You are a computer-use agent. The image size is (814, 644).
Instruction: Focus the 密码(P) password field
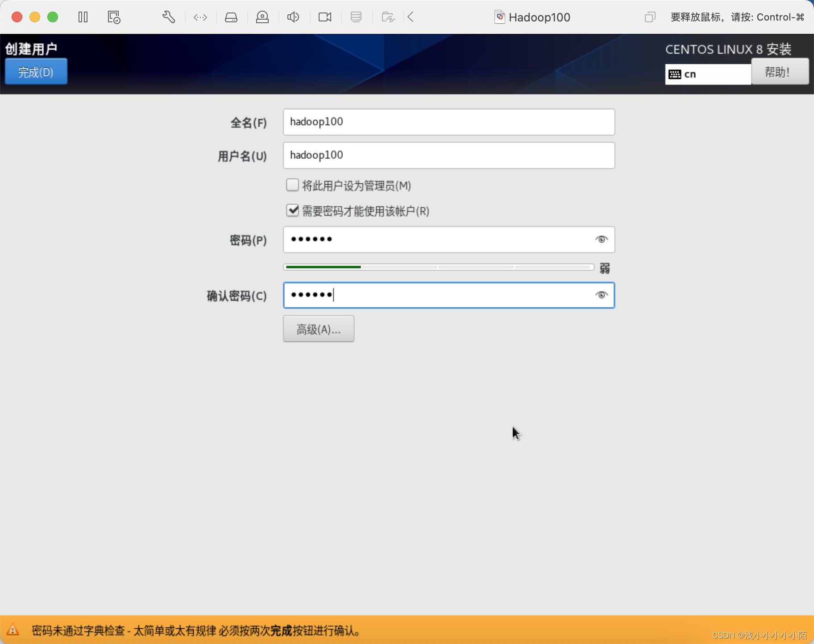(x=449, y=239)
